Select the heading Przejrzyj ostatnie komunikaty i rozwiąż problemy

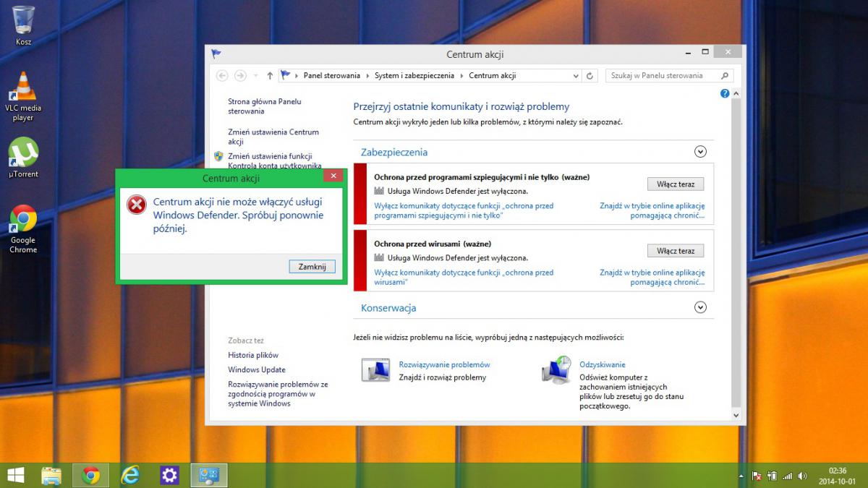click(x=461, y=106)
